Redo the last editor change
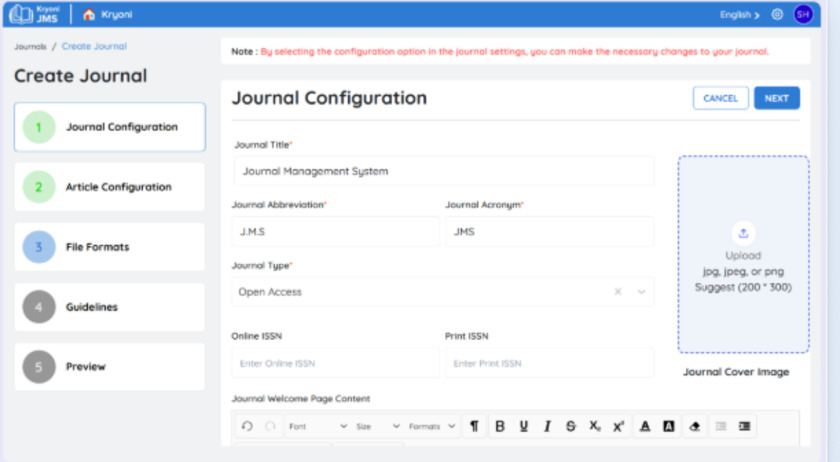Viewport: 840px width, 462px height. coord(271,426)
